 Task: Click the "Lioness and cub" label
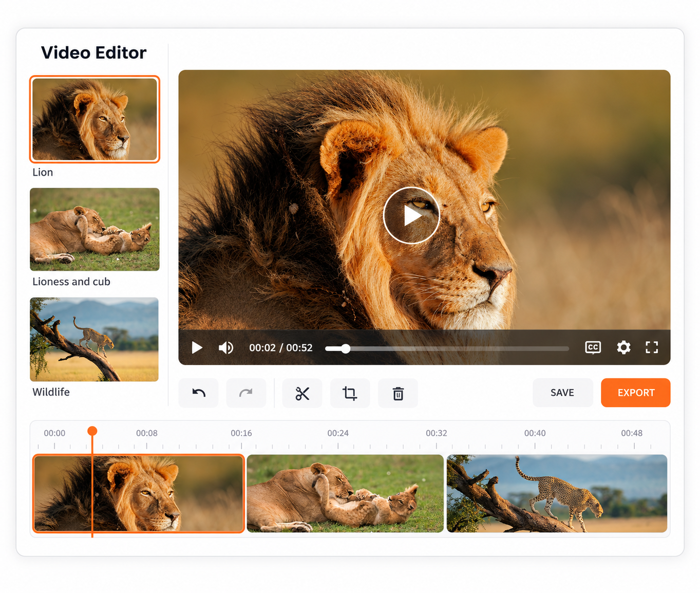[x=71, y=282]
